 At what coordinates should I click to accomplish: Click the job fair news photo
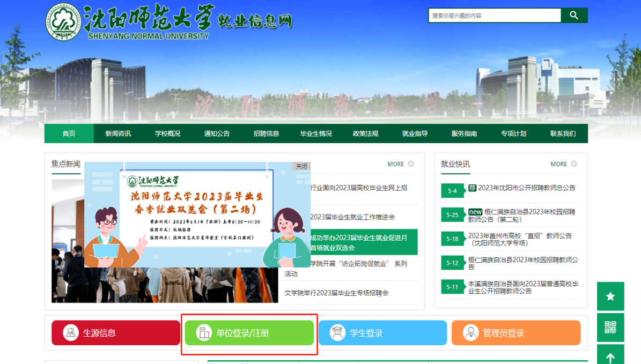pyautogui.click(x=165, y=286)
